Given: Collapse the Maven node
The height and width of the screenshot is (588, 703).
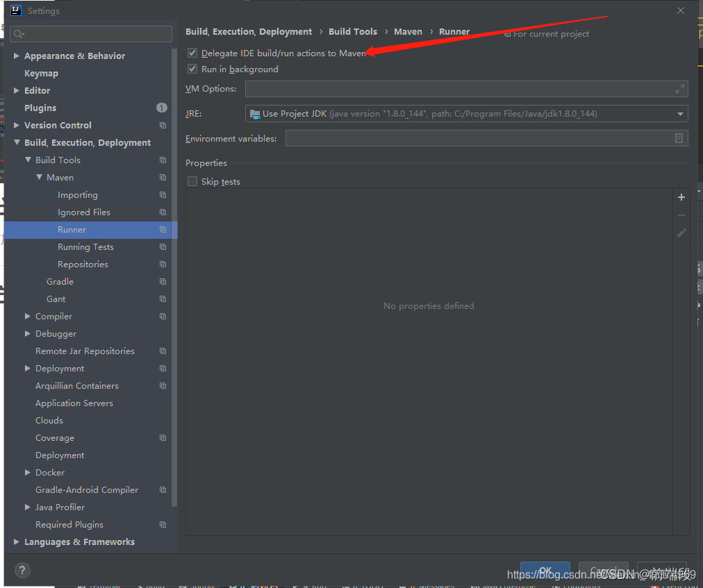Looking at the screenshot, I should 39,177.
